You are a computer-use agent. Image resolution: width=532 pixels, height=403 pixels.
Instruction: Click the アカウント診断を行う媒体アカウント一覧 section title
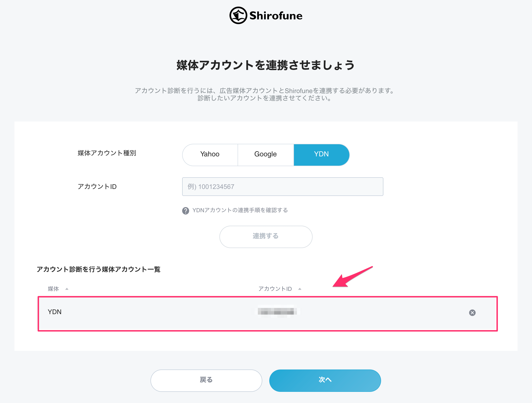(x=99, y=269)
